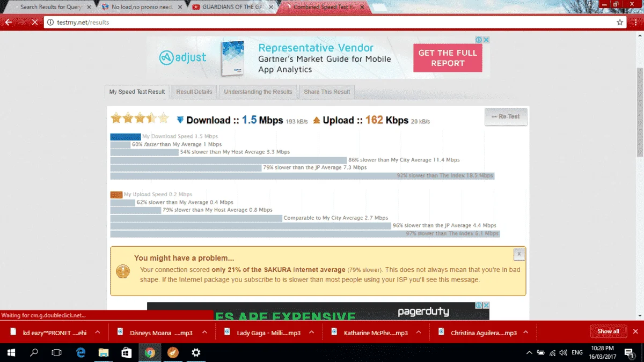Click the Representative Vendor ad headline
Screen dimensions: 644x362
pyautogui.click(x=316, y=48)
